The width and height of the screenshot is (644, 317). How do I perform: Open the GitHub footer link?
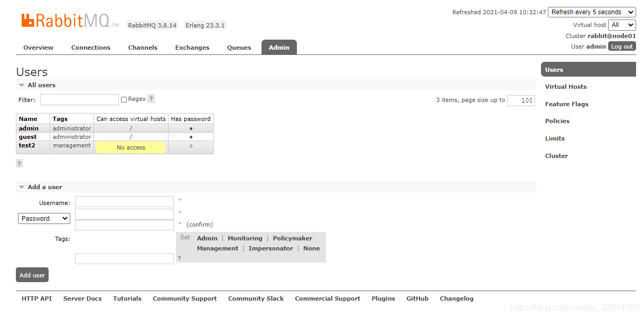pos(417,299)
